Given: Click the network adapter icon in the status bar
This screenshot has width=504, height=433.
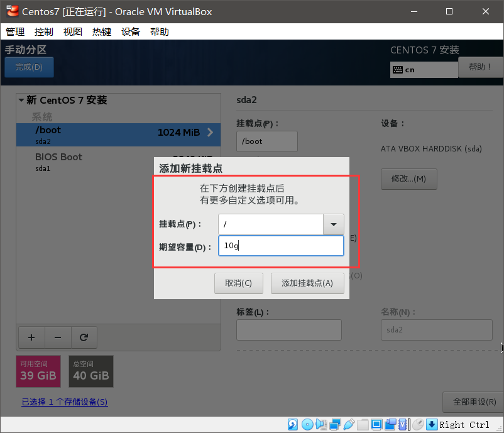Looking at the screenshot, I should 334,424.
